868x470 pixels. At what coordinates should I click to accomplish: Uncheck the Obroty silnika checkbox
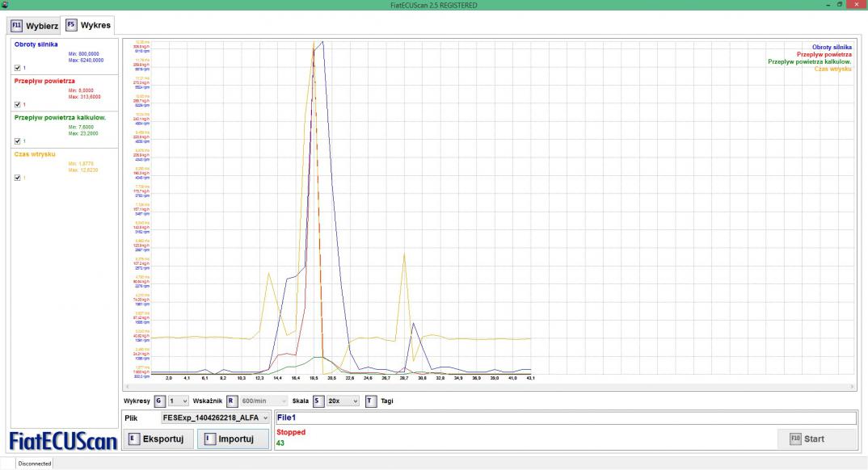point(18,68)
